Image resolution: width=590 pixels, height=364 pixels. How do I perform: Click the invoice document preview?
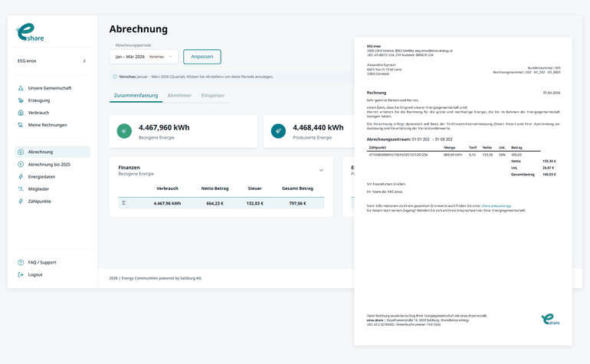[464, 192]
